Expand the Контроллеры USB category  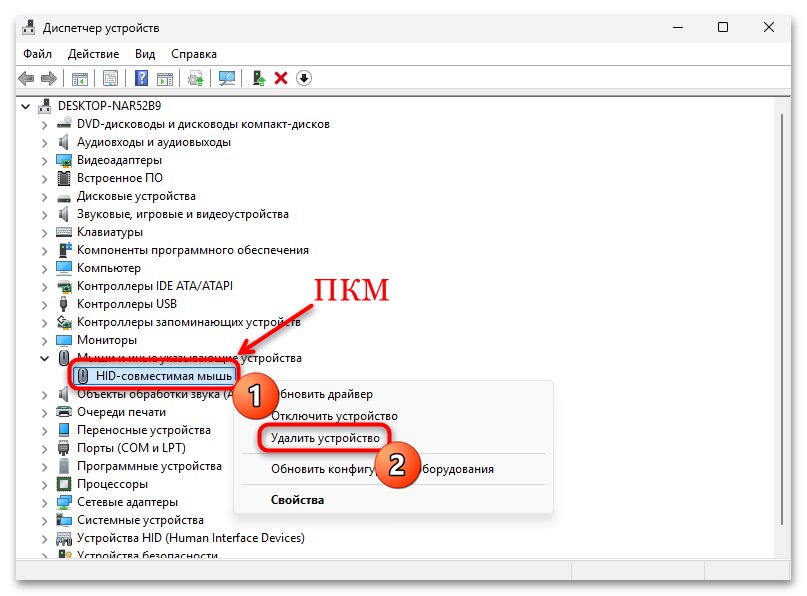[x=43, y=303]
